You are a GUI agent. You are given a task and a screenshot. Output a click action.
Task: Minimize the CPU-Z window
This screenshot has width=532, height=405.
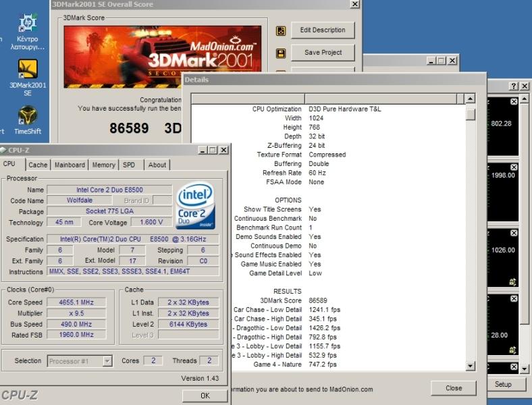203,150
